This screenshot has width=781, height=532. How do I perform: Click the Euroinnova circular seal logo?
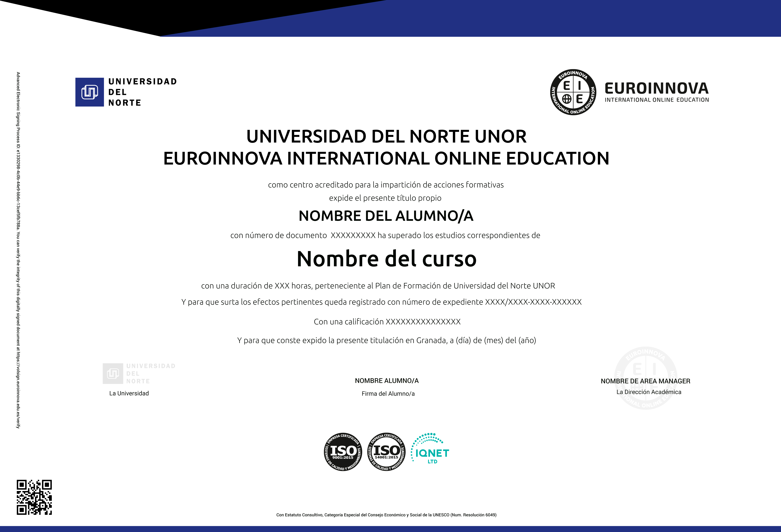573,92
